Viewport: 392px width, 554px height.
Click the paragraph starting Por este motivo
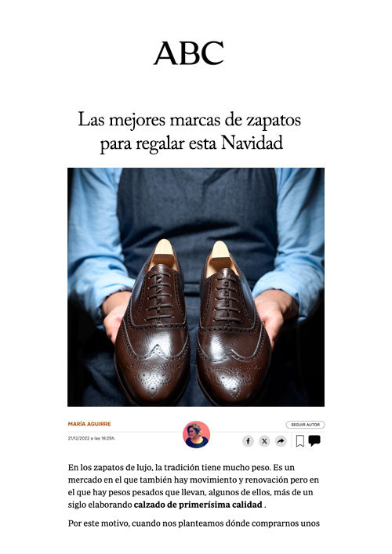tap(194, 523)
